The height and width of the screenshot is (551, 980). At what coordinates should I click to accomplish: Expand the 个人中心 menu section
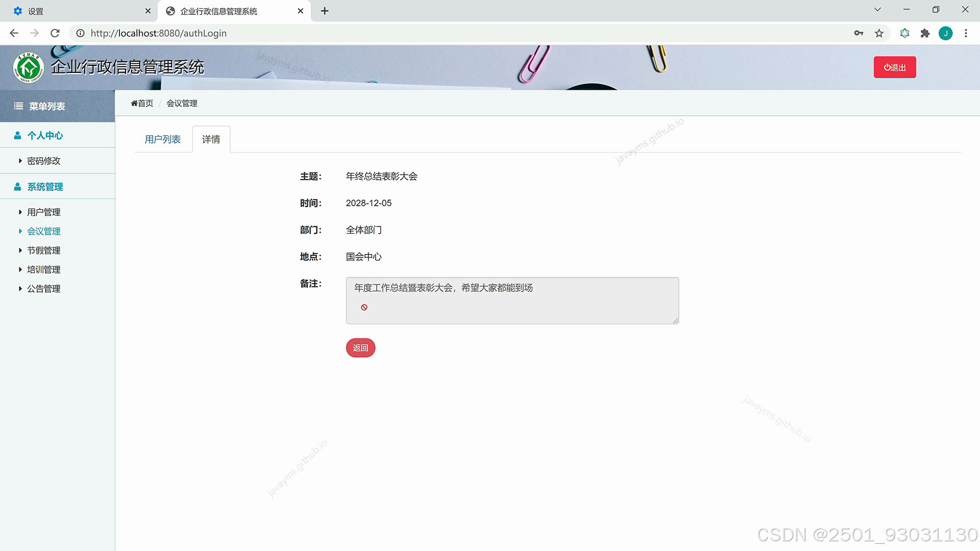pyautogui.click(x=57, y=135)
